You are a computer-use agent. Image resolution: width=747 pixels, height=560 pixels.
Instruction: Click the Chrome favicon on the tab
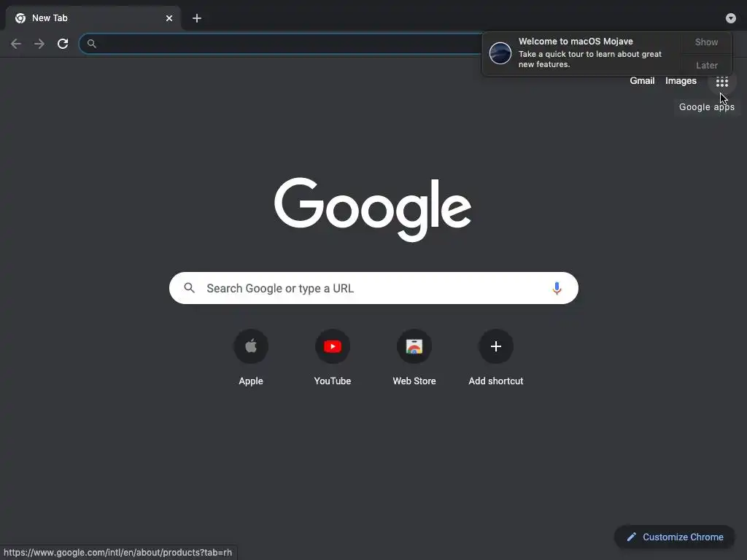20,18
